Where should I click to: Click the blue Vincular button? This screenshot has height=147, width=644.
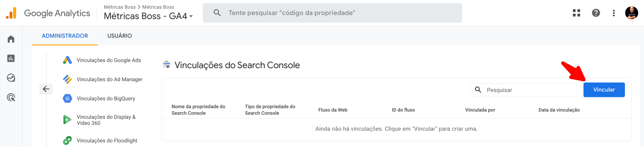pos(604,90)
